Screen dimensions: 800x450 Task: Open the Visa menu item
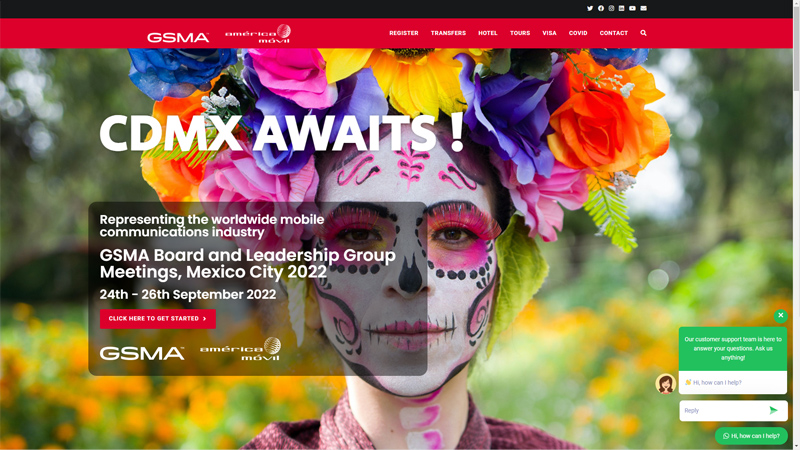pos(549,33)
